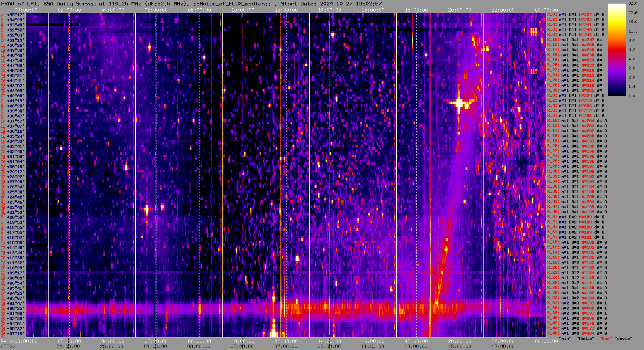Click declination label -07°19'
The width and height of the screenshot is (644, 350).
click(16, 333)
